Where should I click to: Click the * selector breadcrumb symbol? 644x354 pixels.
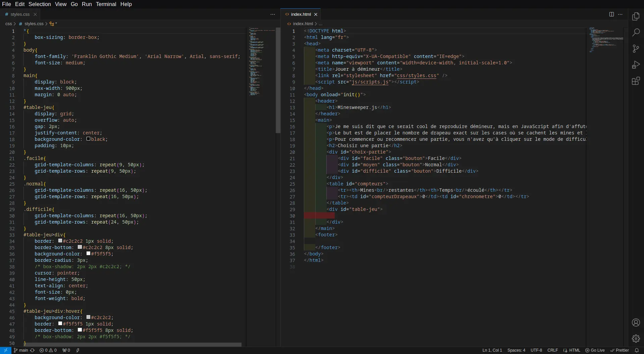pyautogui.click(x=53, y=24)
